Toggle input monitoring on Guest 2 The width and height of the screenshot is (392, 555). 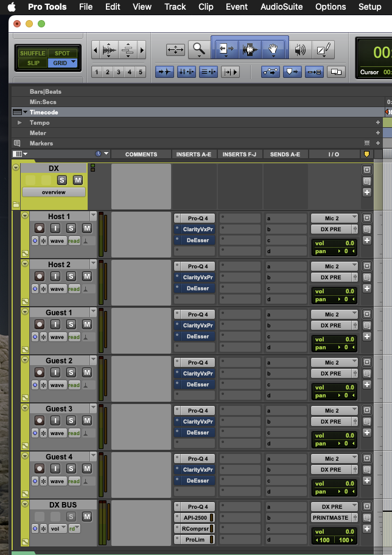tap(55, 372)
